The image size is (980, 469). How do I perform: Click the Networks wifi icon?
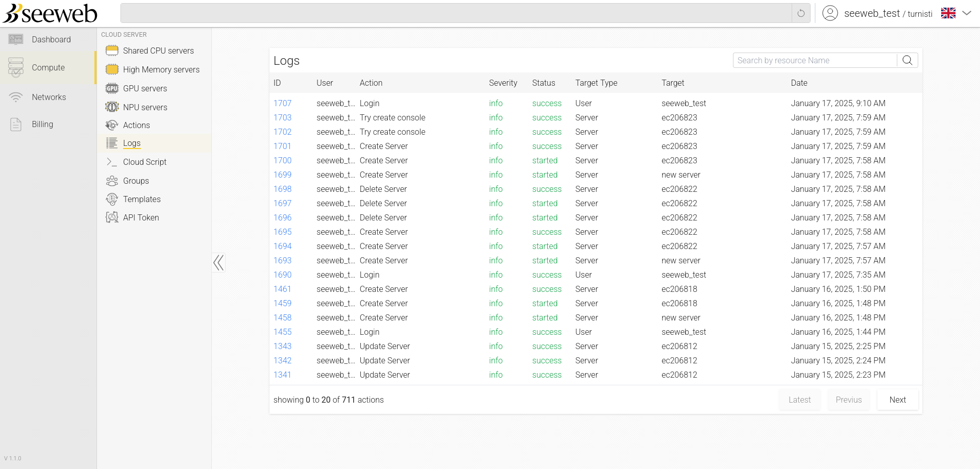coord(16,97)
